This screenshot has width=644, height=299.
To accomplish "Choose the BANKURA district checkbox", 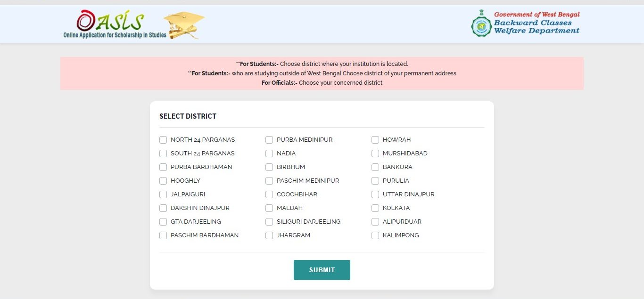I will pyautogui.click(x=375, y=167).
